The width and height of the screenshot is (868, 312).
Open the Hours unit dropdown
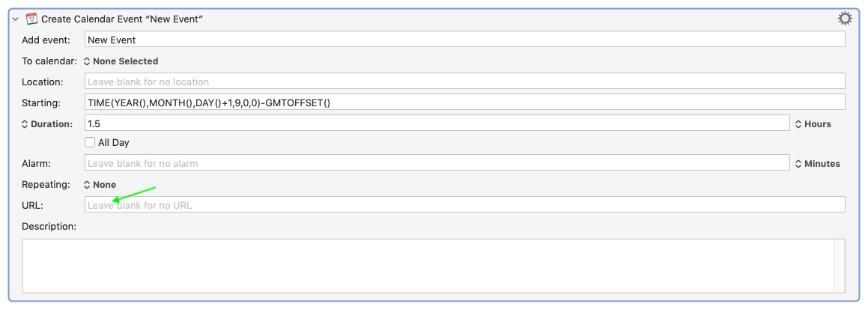[813, 124]
